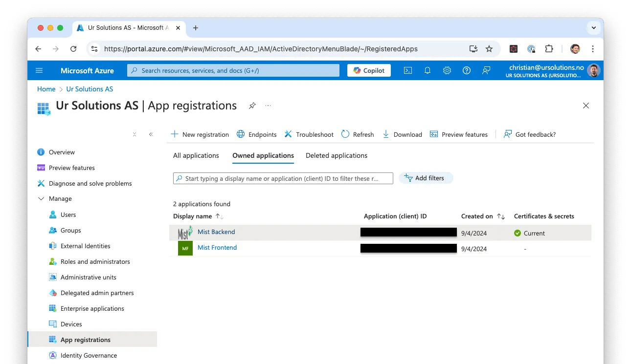Image resolution: width=631 pixels, height=364 pixels.
Task: Open Delegated admin partners
Action: click(x=97, y=293)
